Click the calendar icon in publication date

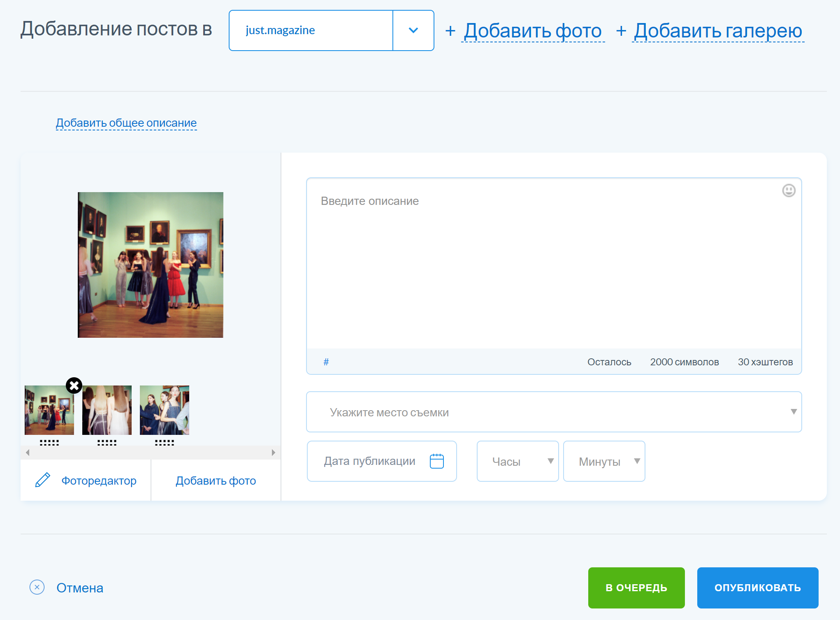pyautogui.click(x=436, y=461)
